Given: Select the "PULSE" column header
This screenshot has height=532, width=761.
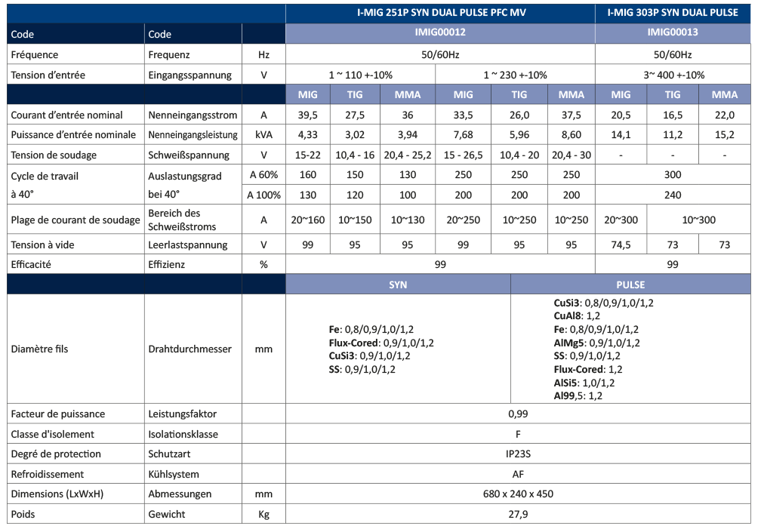Looking at the screenshot, I should coord(630,284).
